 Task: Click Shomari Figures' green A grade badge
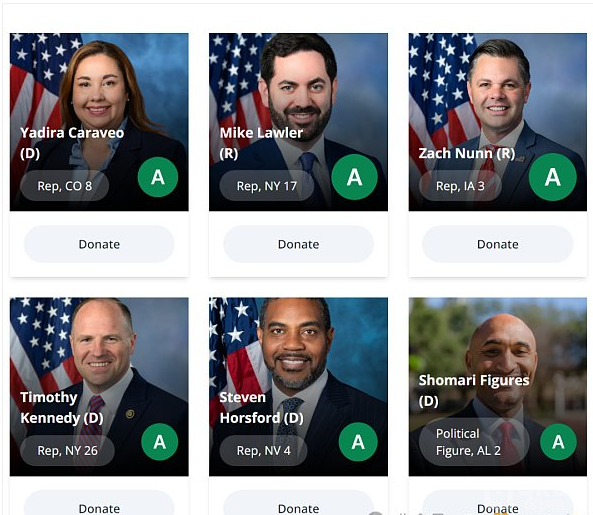click(558, 442)
